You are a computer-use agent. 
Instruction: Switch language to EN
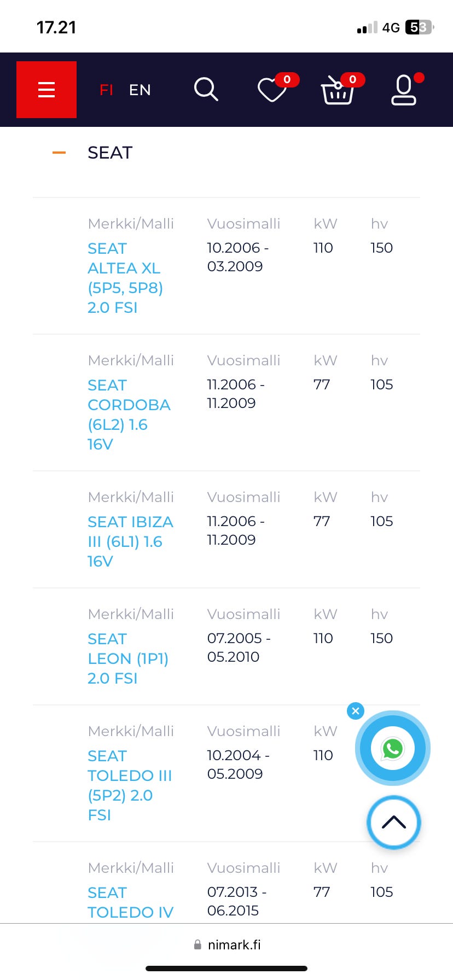(140, 90)
